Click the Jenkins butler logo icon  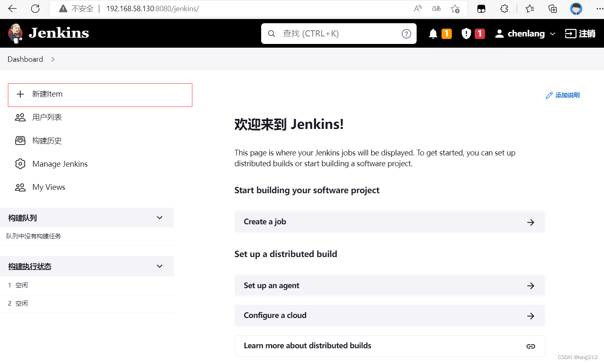pos(15,34)
